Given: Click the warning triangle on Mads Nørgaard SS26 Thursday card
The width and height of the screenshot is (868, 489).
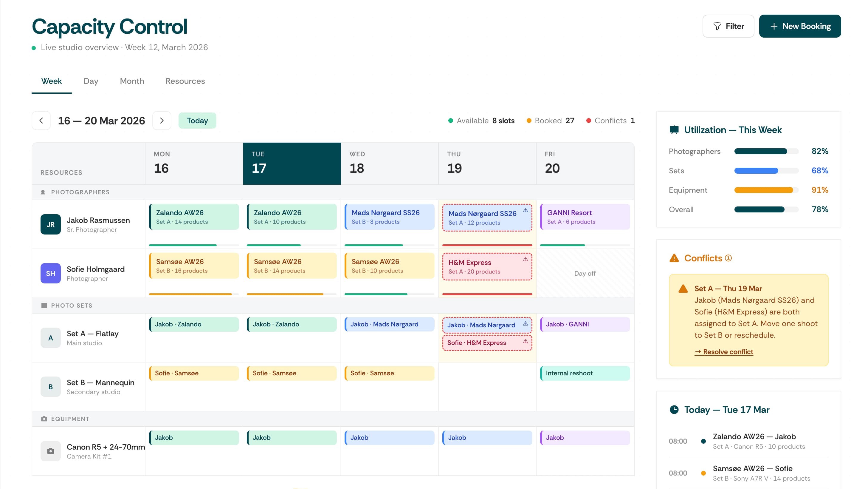Looking at the screenshot, I should [525, 210].
